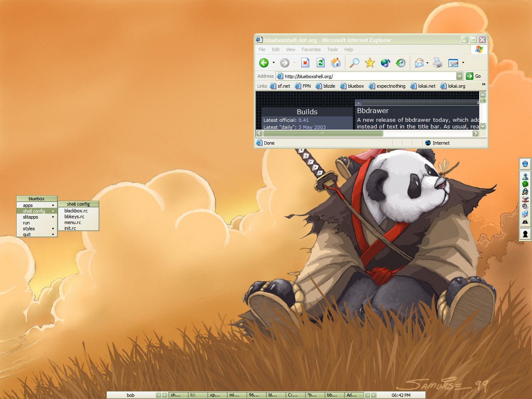Click the grey Forward arrow button
Image resolution: width=532 pixels, height=399 pixels.
(x=285, y=63)
